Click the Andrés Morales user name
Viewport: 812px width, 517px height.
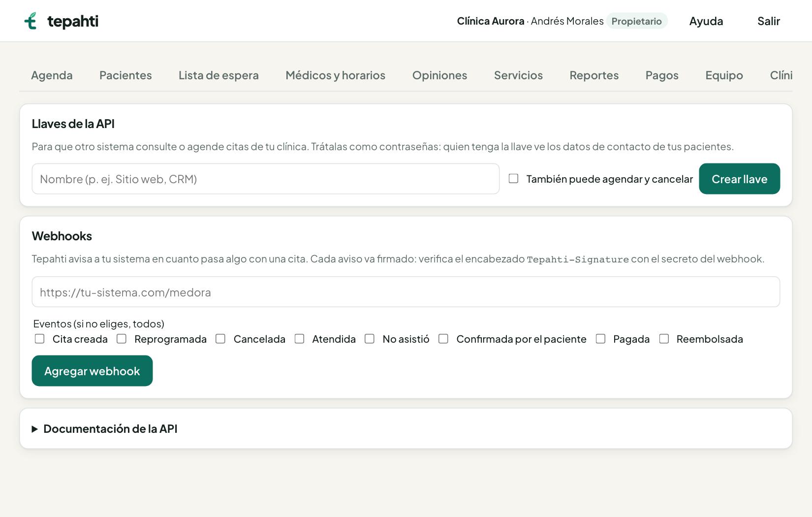coord(567,21)
